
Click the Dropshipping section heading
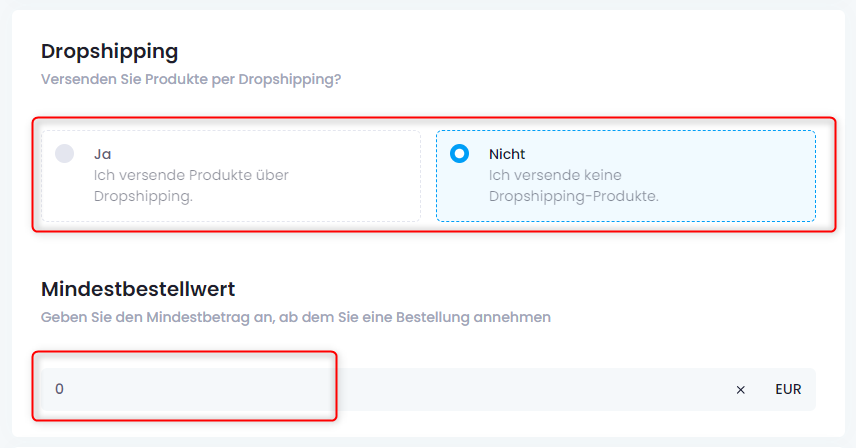pos(109,51)
